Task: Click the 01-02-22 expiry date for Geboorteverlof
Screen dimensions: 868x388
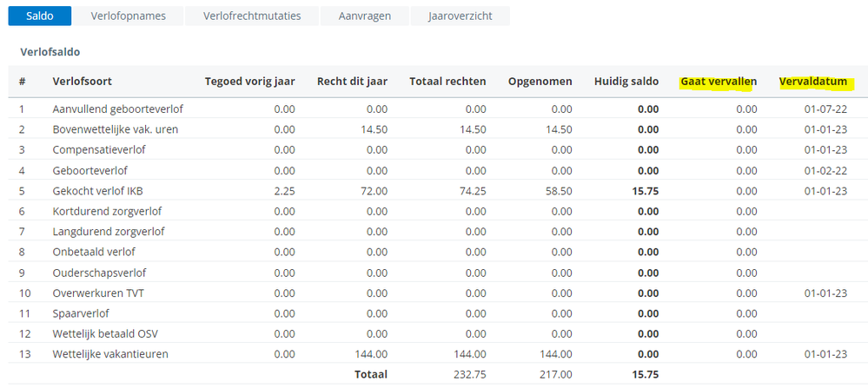Action: pyautogui.click(x=825, y=170)
